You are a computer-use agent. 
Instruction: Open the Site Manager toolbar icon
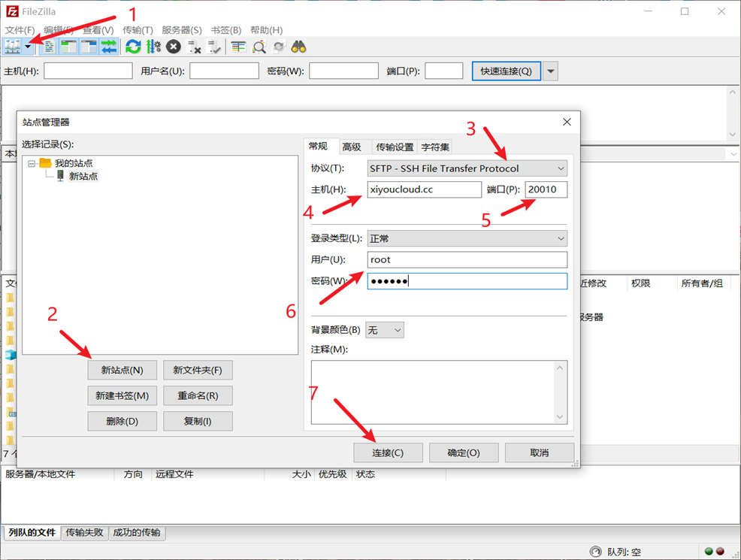point(12,47)
